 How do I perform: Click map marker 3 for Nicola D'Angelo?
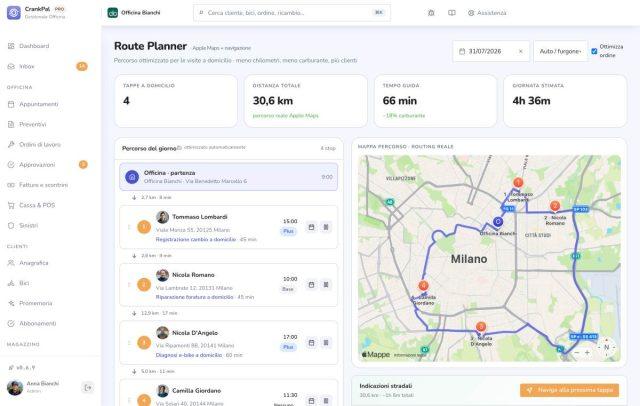481,327
